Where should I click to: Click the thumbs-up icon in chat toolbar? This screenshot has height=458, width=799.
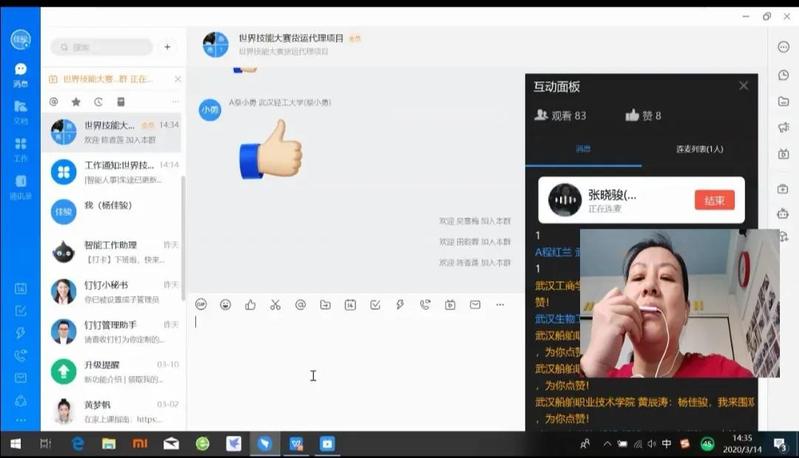250,304
